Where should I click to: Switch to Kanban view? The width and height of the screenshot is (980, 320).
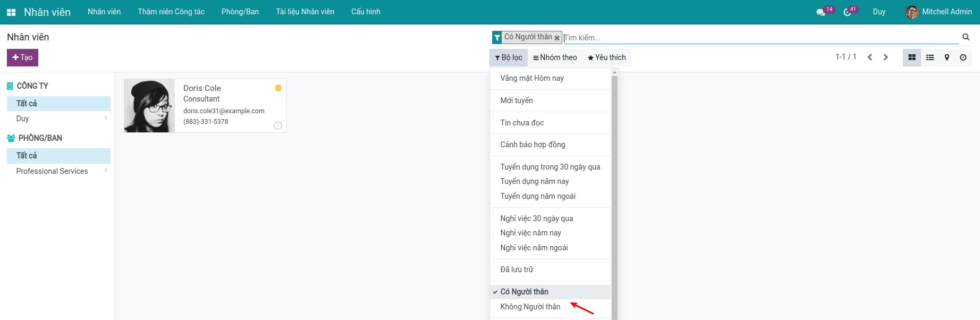[912, 57]
